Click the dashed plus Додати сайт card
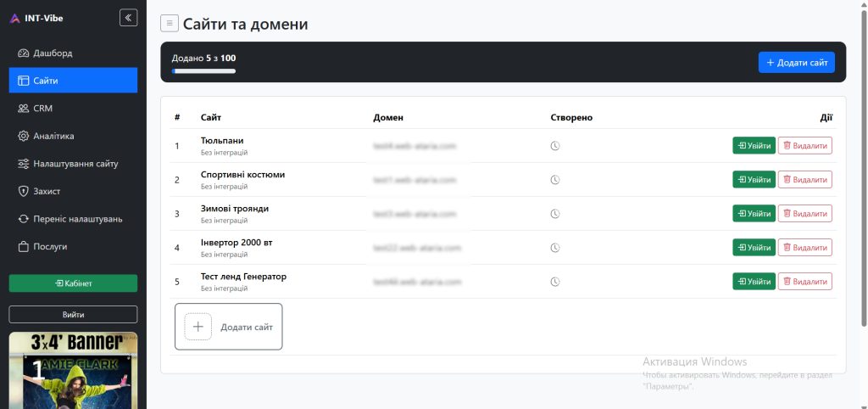Image resolution: width=868 pixels, height=409 pixels. coord(229,327)
